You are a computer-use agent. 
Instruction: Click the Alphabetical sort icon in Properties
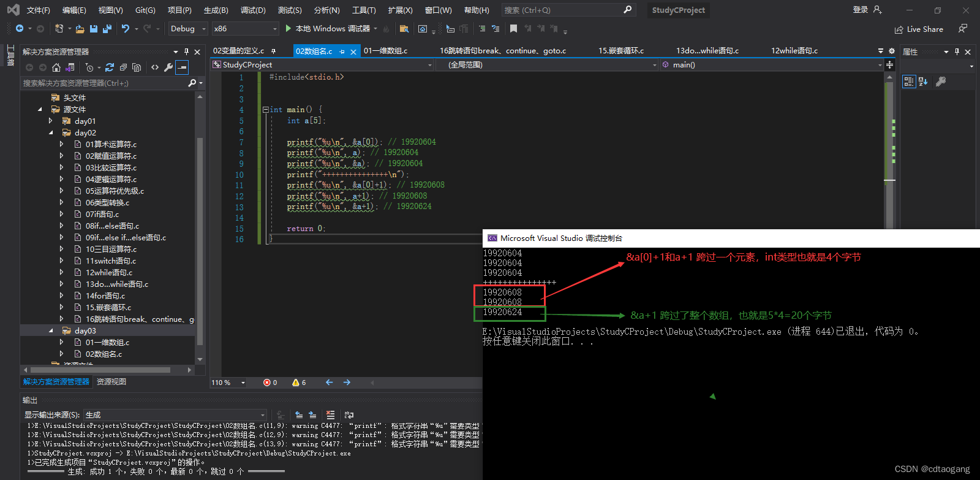923,82
